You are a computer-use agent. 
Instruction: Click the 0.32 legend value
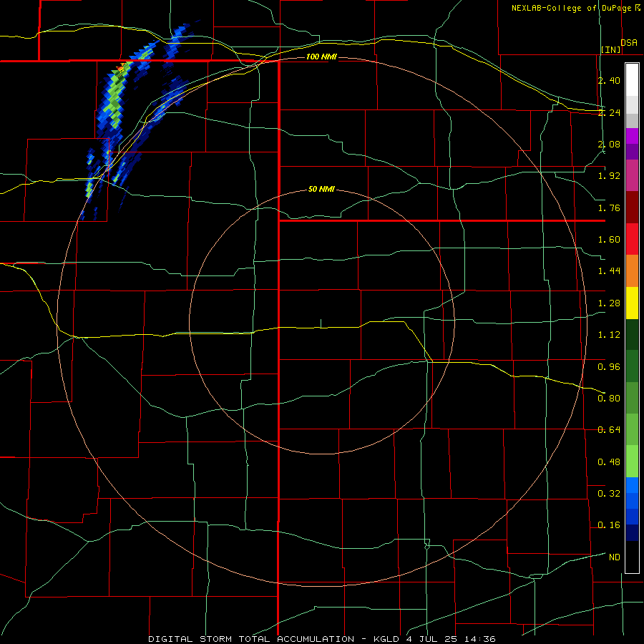tap(609, 494)
